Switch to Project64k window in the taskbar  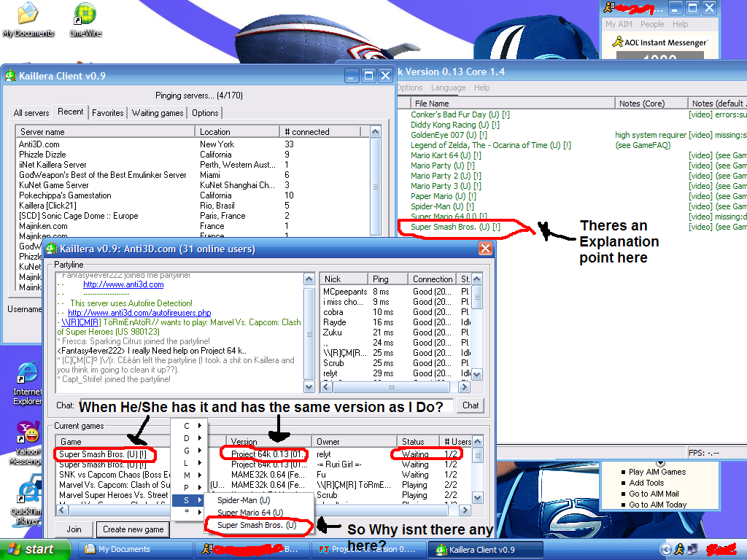tap(368, 550)
